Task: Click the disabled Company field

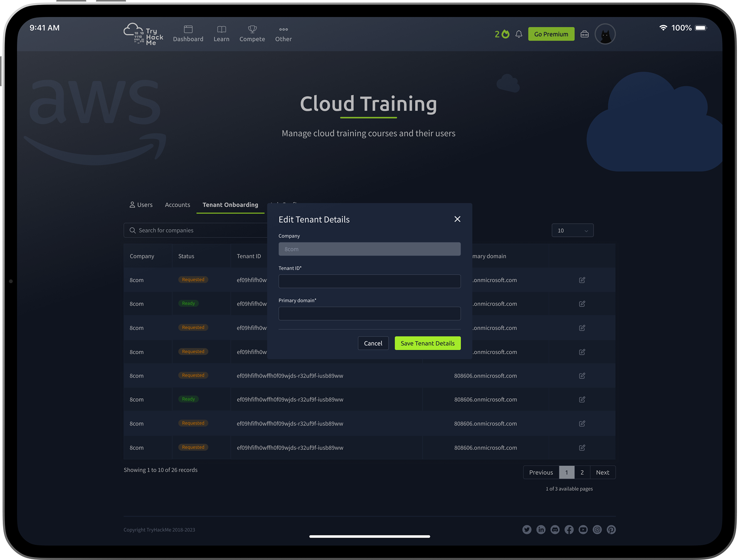Action: click(x=369, y=249)
